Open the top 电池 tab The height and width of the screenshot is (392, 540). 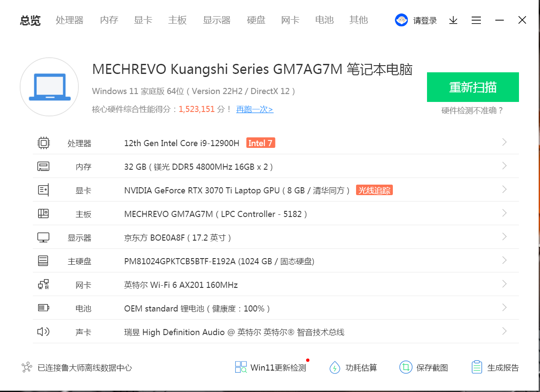tap(325, 20)
